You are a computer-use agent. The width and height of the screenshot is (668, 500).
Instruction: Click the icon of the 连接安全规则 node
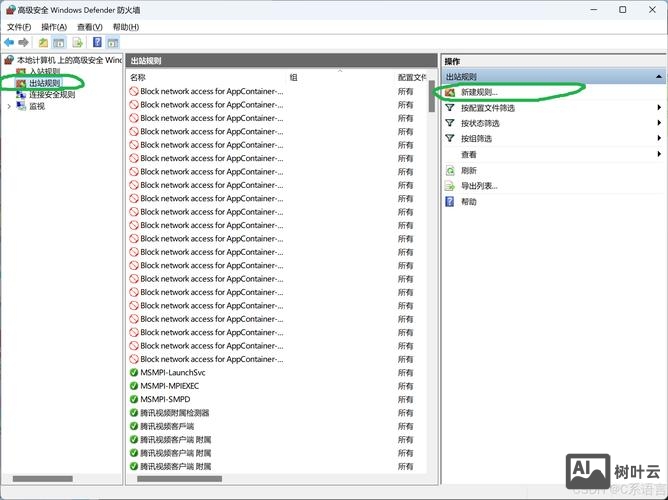point(21,95)
